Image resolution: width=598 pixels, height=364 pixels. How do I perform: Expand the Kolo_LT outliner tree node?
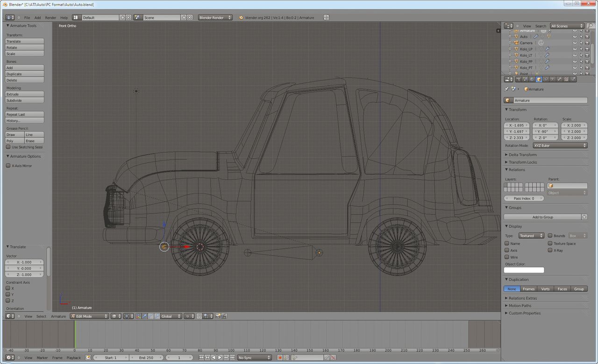(510, 55)
